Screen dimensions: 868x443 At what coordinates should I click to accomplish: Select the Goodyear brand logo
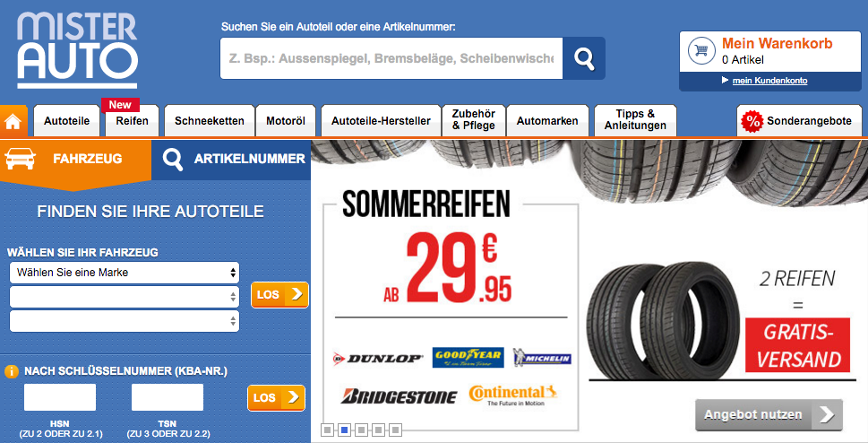(x=468, y=358)
